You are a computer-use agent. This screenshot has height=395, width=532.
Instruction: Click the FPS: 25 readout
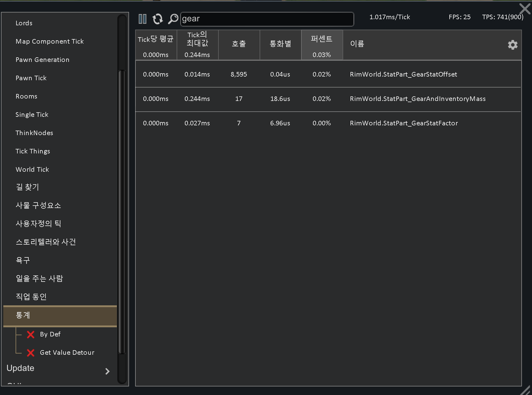pos(459,17)
